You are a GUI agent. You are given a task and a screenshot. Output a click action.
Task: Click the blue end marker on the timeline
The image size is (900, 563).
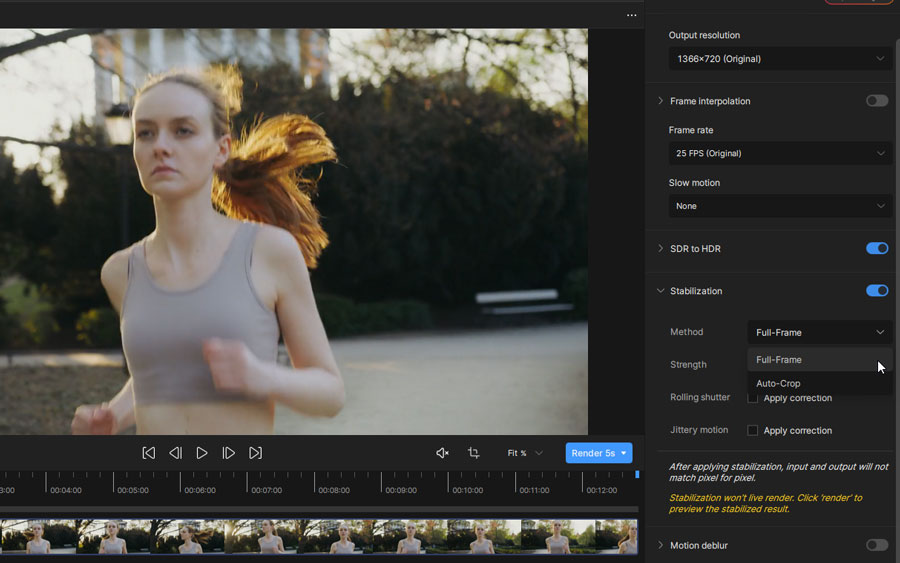point(637,475)
